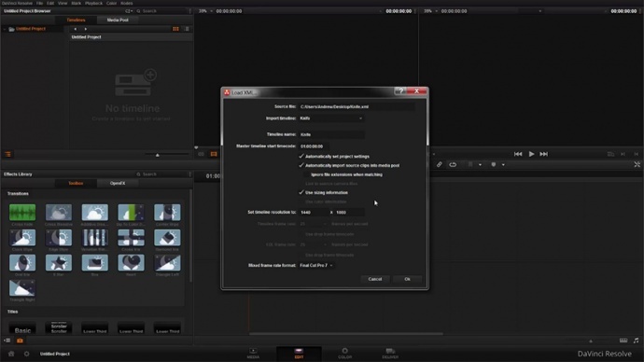Open the OpenFX tab in Effects Library
Viewport: 644px width, 362px height.
[118, 183]
